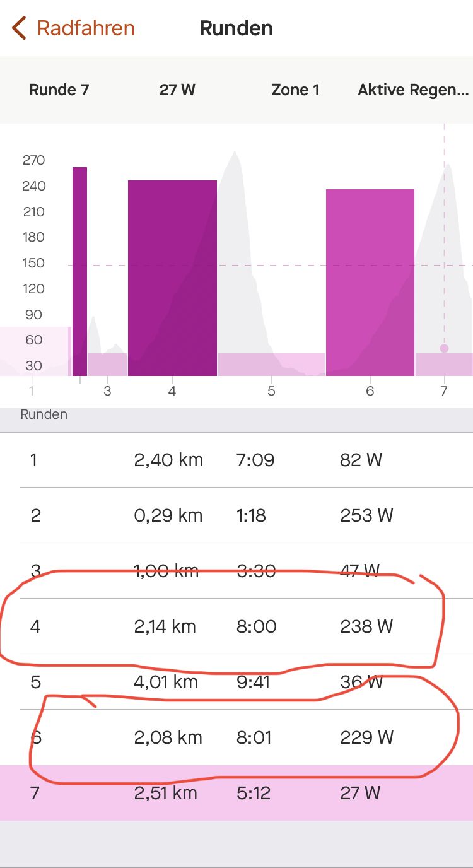Tap x-axis label 6 under chart
Screen dimensions: 473x868
coord(370,391)
